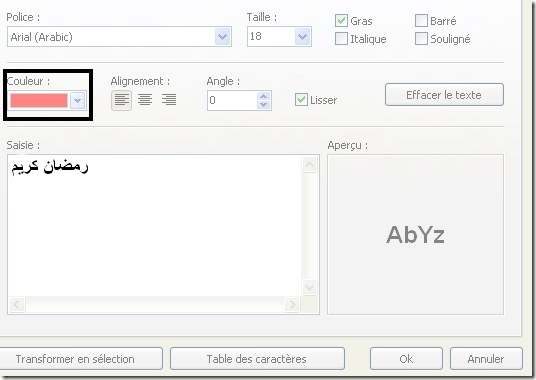Select right text alignment icon
The image size is (536, 380).
point(169,100)
